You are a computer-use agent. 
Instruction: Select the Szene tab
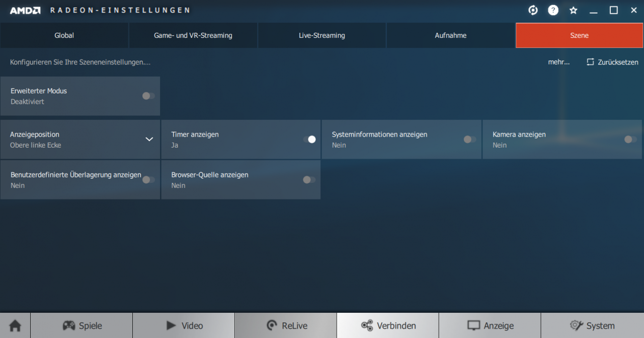(x=580, y=35)
